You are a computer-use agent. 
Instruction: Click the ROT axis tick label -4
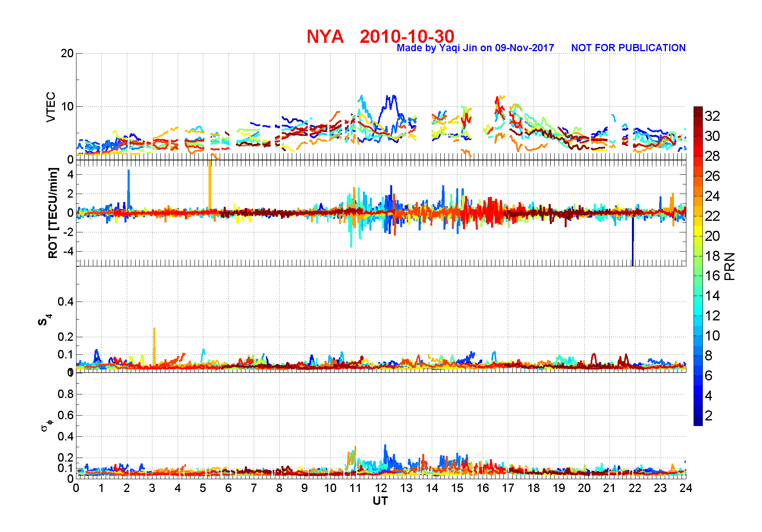point(69,252)
